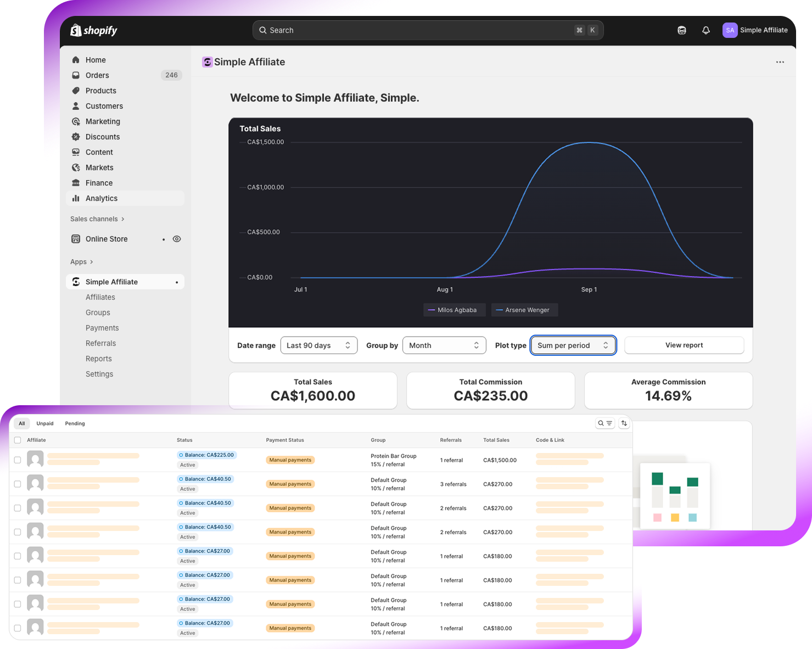Tick the checkbox for the first affiliate row
812x649 pixels.
(x=18, y=460)
